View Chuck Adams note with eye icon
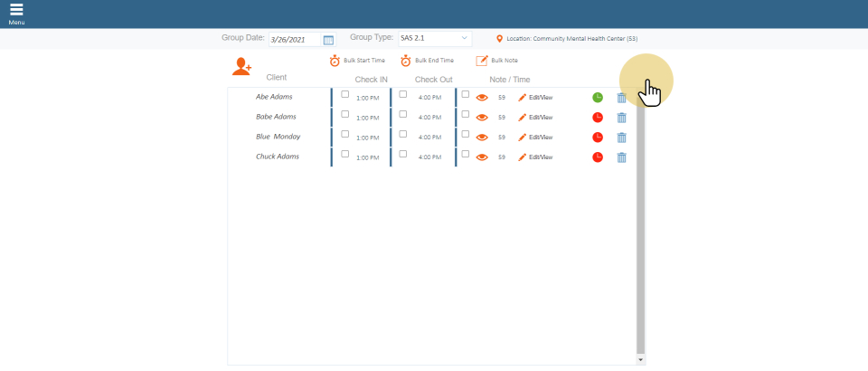 (482, 157)
